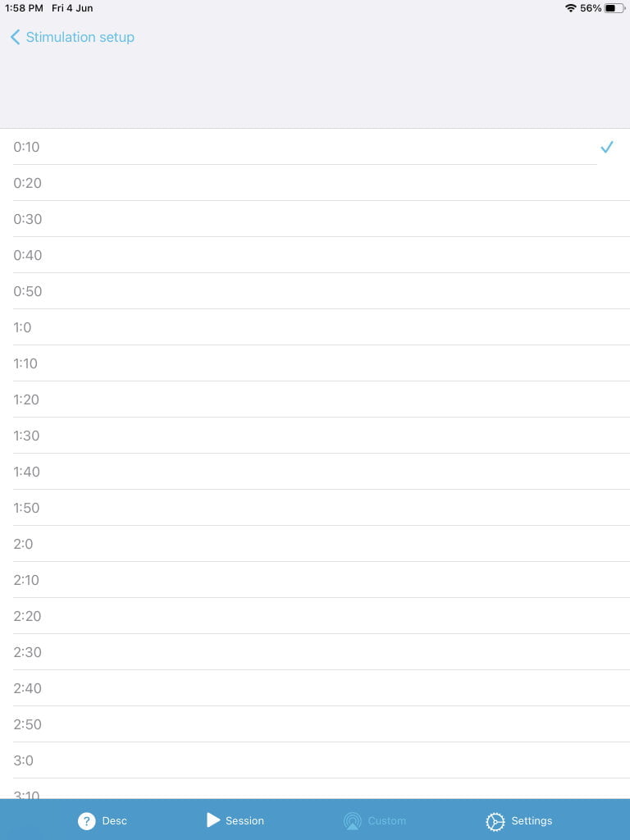Go back via Stimulation setup link

pos(80,37)
